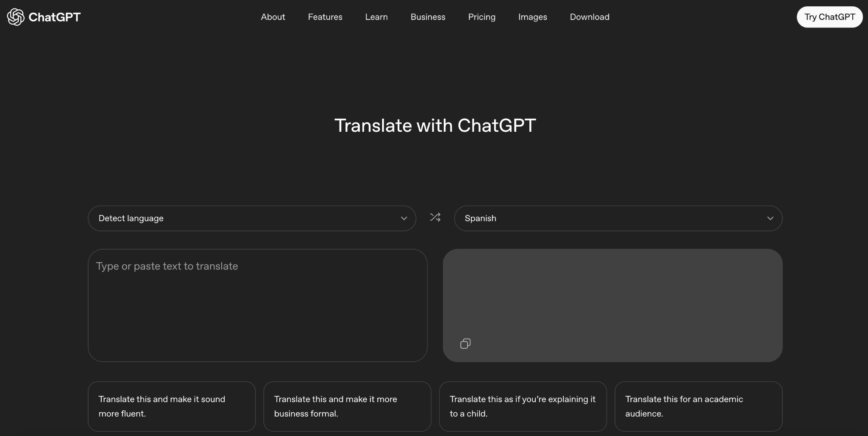The image size is (868, 436).
Task: Focus the text to translate input box
Action: pyautogui.click(x=257, y=305)
